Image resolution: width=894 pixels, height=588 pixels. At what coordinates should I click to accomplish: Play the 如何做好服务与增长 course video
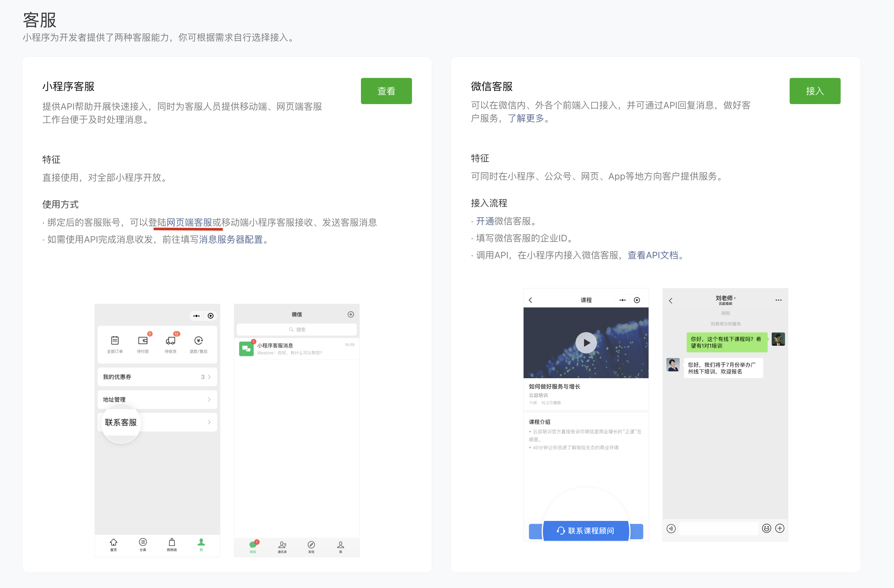pos(586,342)
